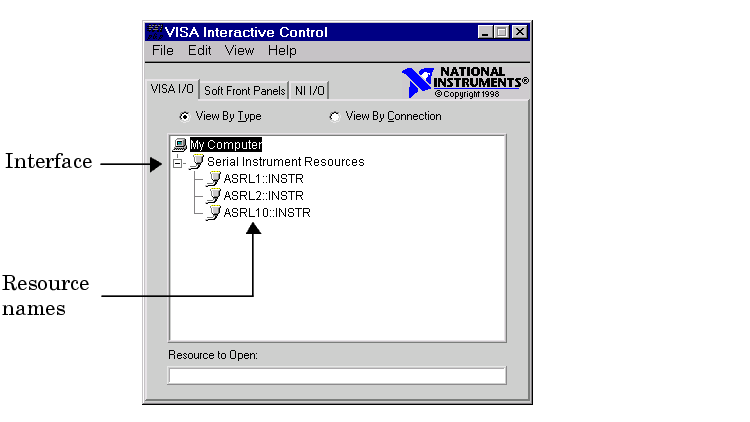Select the View By Type radio button
Image resolution: width=750 pixels, height=422 pixels.
coord(184,116)
